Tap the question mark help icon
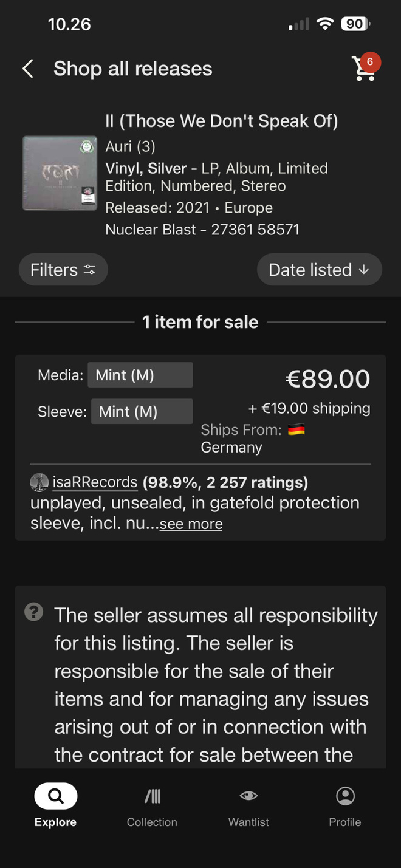 34,612
